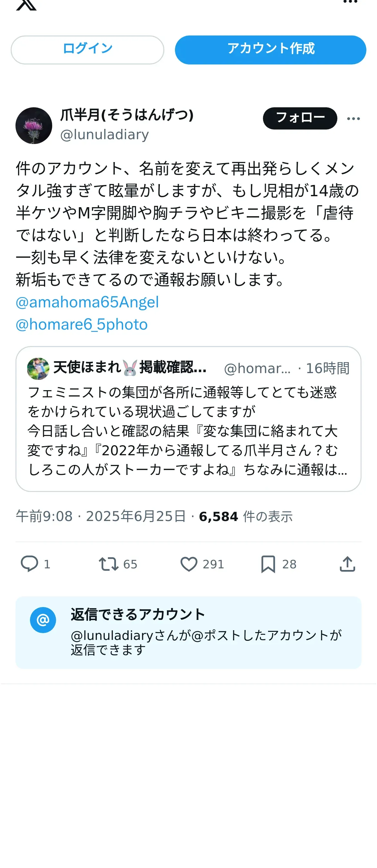Open the top-right more options menu

(x=350, y=2)
